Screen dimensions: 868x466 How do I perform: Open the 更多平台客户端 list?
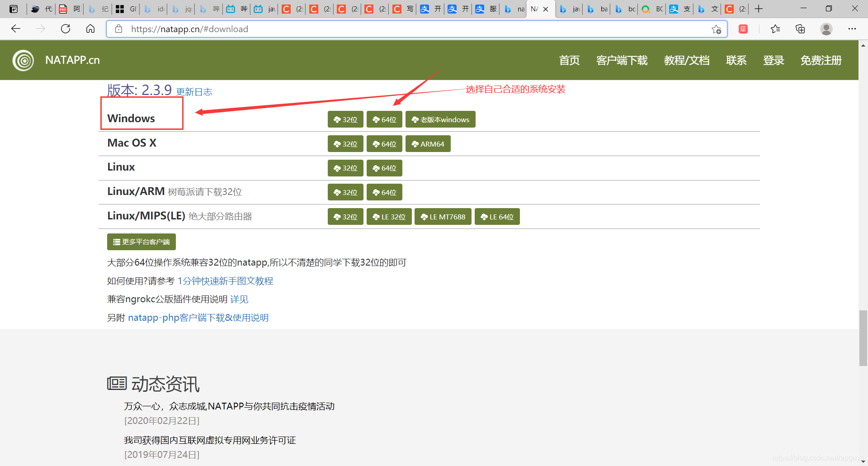(x=142, y=242)
